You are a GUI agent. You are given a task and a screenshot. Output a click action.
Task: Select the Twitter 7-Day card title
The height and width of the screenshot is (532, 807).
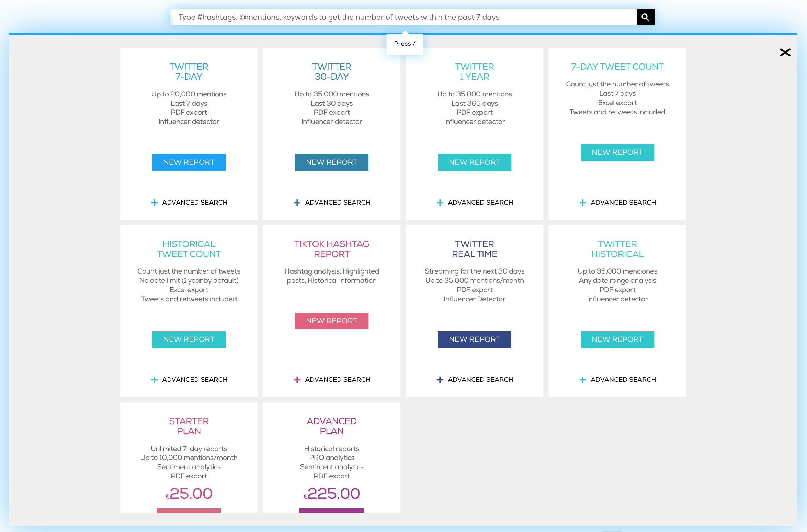click(189, 71)
